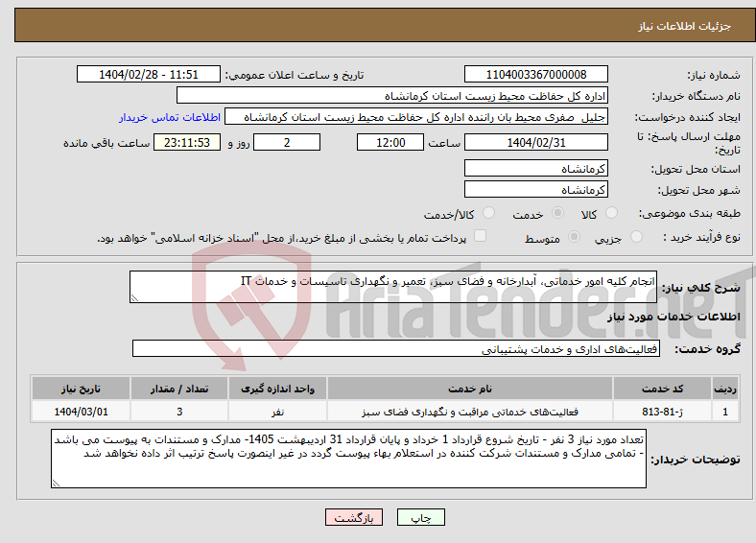Click the resize handle of buyer notes area
The image size is (756, 543).
pos(56,483)
